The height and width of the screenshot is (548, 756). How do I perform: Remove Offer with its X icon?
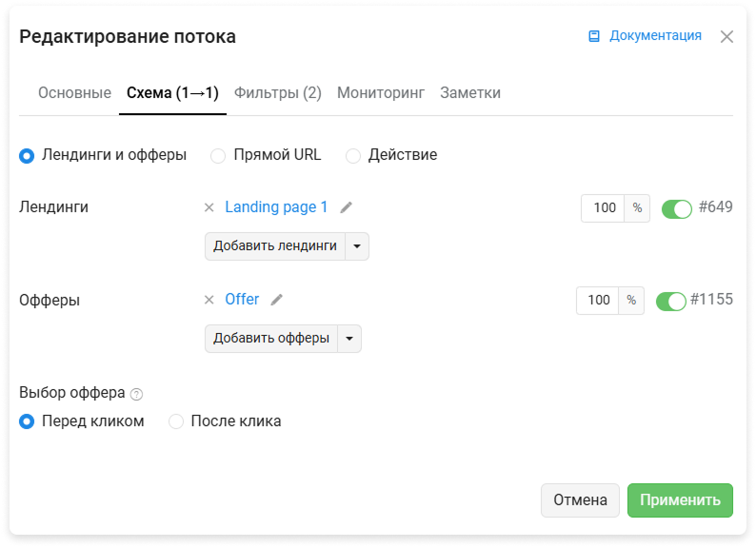click(209, 300)
